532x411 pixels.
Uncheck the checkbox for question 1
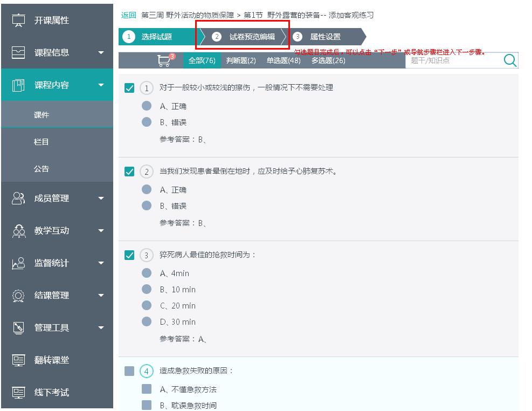pyautogui.click(x=129, y=88)
